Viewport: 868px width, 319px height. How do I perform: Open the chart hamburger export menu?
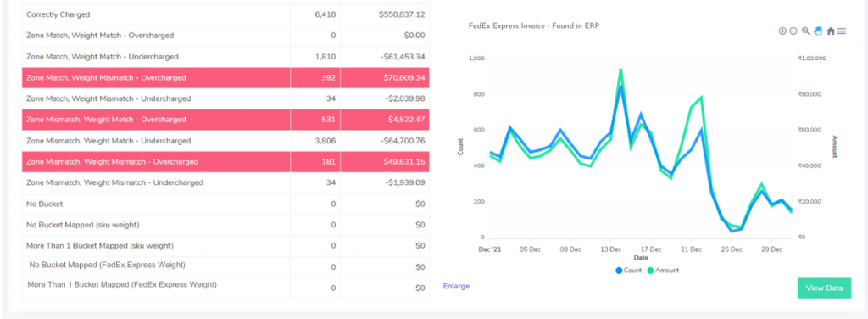point(842,31)
